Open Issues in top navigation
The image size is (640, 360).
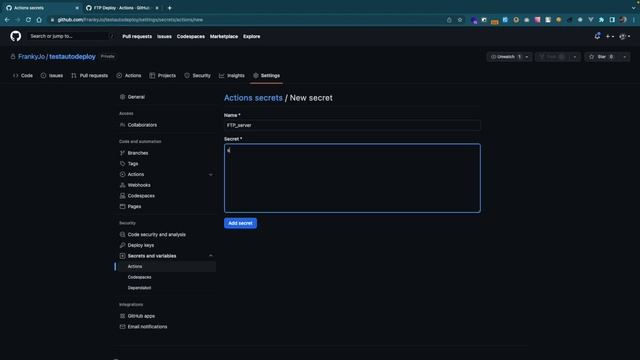point(164,36)
